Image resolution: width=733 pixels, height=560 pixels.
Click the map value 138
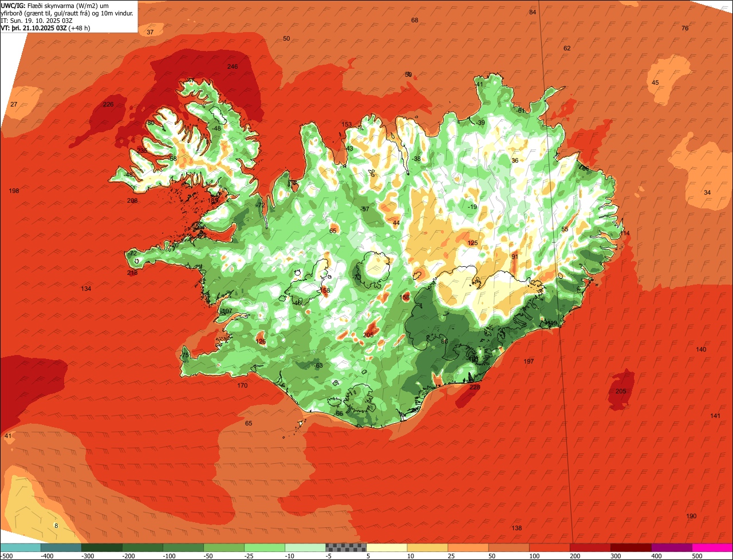[x=517, y=528]
